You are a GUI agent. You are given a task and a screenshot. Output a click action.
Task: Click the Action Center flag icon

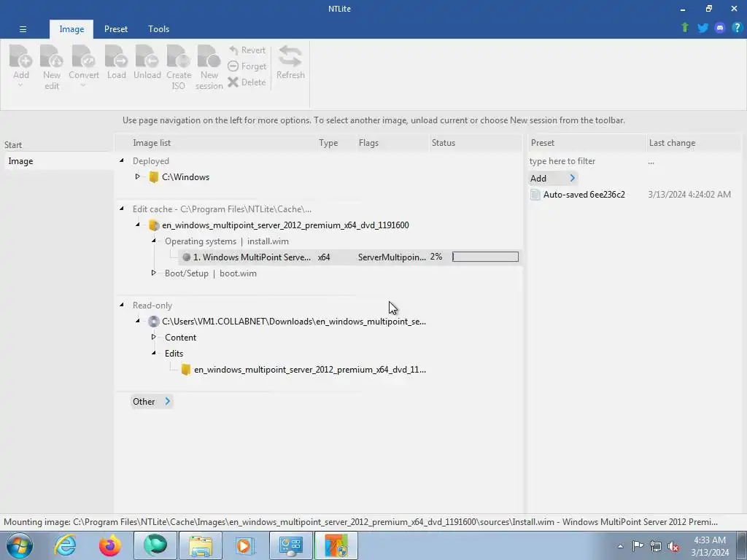[638, 546]
